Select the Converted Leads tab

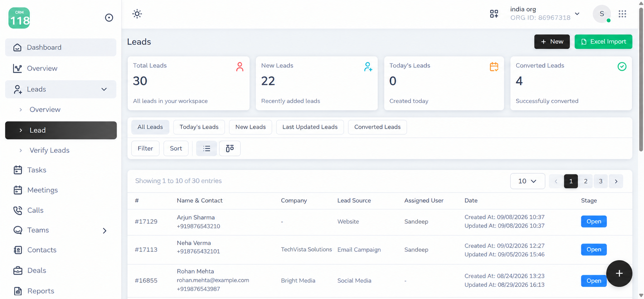click(x=377, y=127)
